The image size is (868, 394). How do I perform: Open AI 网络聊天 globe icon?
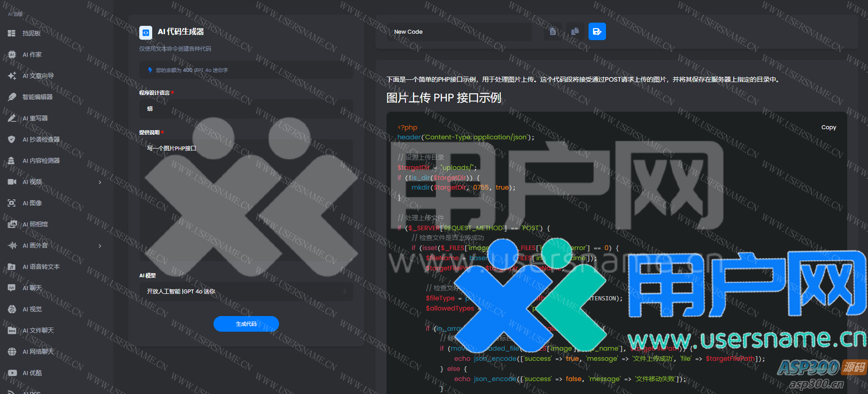12,352
